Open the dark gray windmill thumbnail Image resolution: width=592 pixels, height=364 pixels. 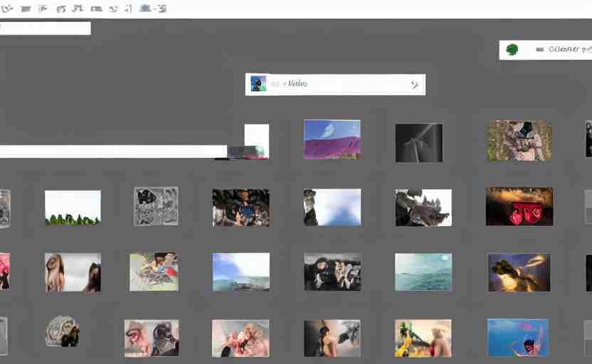click(x=419, y=142)
